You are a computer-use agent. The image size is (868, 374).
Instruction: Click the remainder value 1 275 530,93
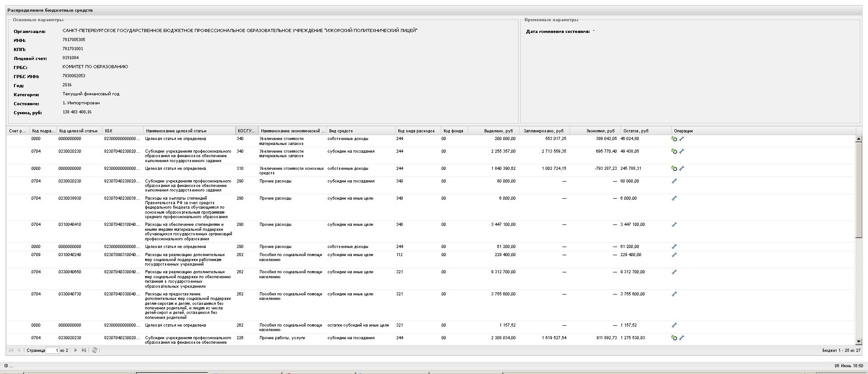(x=633, y=338)
